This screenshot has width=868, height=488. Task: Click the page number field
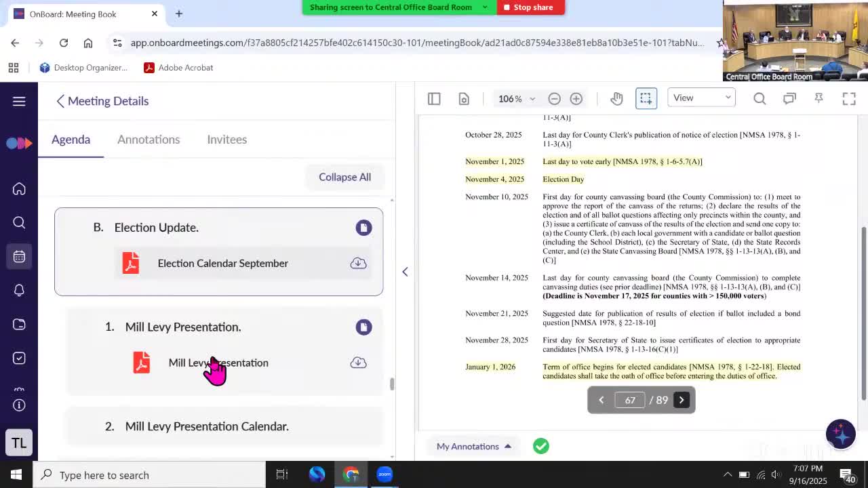pos(630,400)
